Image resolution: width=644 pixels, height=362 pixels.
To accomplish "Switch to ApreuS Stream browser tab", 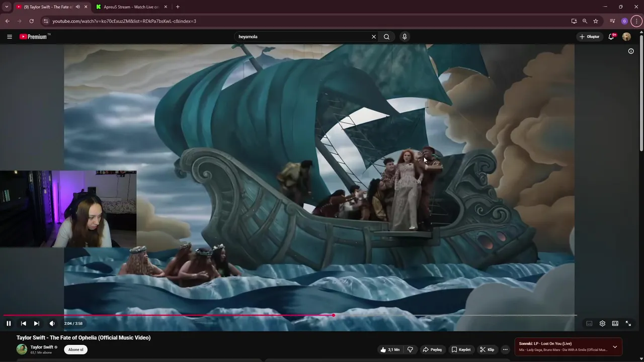I will click(132, 7).
